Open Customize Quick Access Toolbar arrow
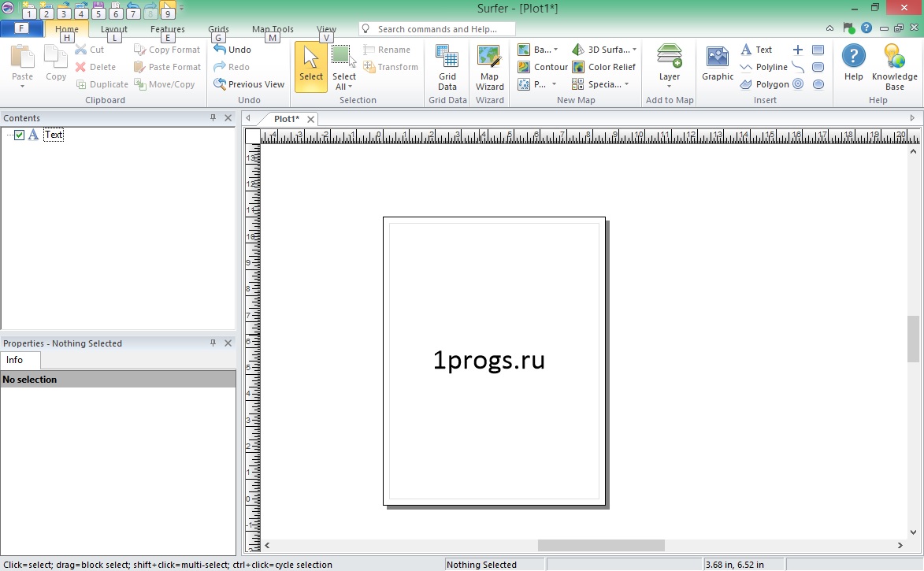This screenshot has height=571, width=924. tap(181, 8)
